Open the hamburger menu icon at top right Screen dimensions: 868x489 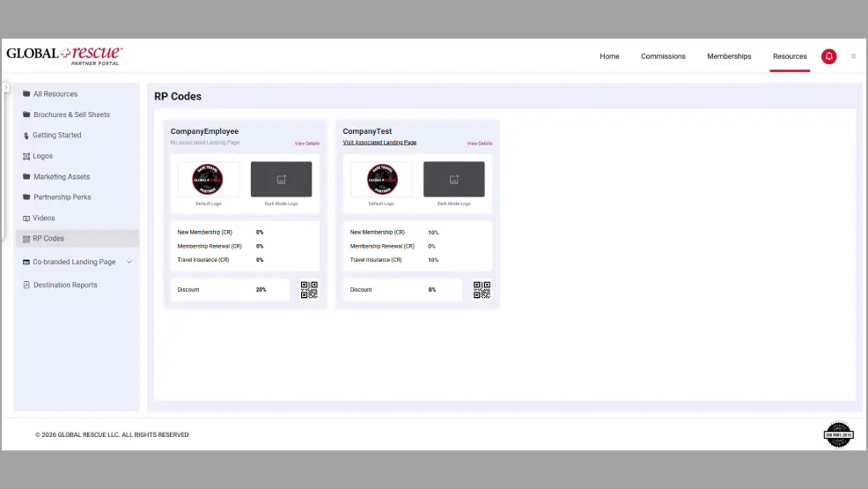point(853,56)
